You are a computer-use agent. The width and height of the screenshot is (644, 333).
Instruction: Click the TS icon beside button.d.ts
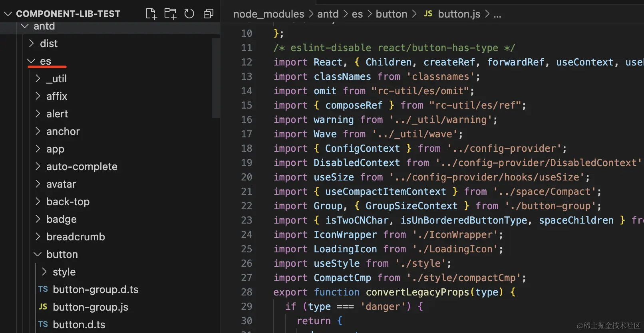pos(43,324)
